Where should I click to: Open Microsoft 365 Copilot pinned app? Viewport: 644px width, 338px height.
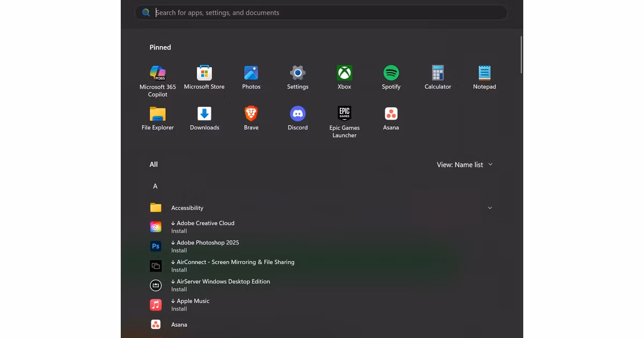click(x=157, y=74)
